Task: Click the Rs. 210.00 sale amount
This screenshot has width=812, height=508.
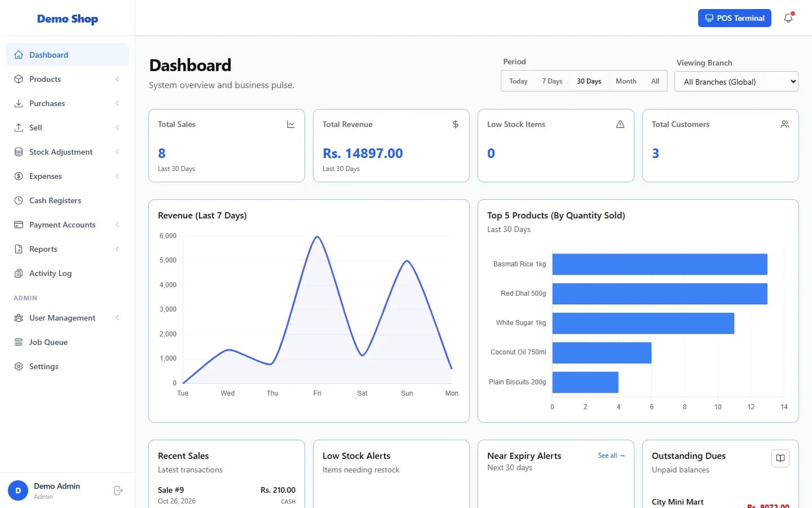Action: click(278, 490)
